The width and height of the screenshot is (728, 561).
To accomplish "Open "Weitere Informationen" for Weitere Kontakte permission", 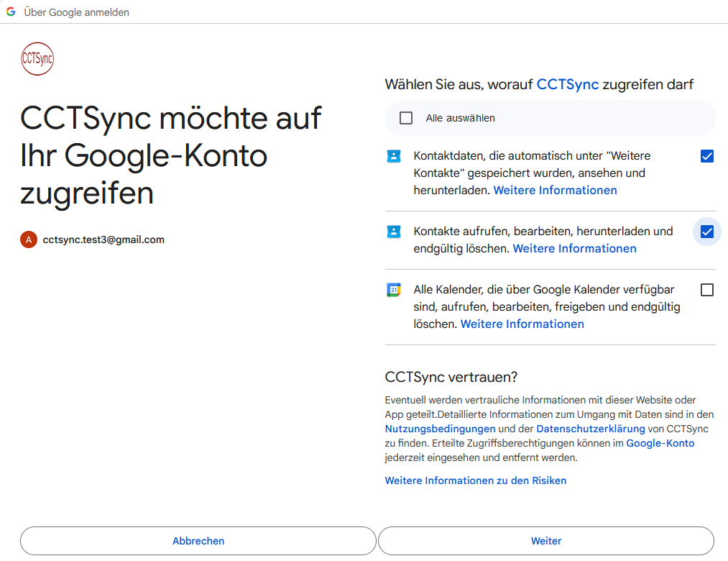I will point(555,191).
